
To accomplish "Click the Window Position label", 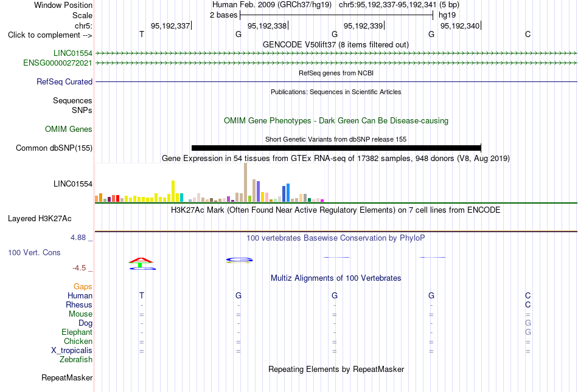I will (63, 5).
